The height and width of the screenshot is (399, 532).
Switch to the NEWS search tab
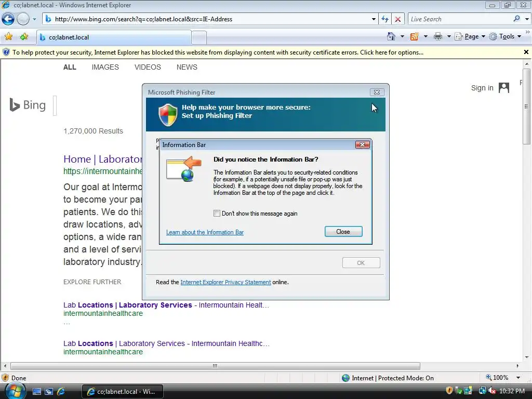point(187,67)
